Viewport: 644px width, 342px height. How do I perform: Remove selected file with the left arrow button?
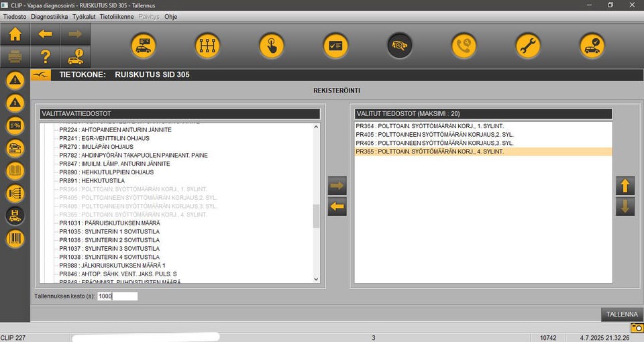337,207
